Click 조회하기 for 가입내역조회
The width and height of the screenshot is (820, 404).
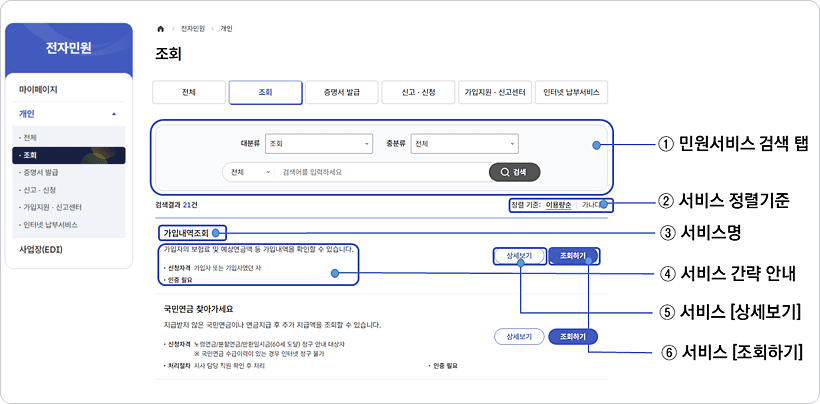(573, 256)
